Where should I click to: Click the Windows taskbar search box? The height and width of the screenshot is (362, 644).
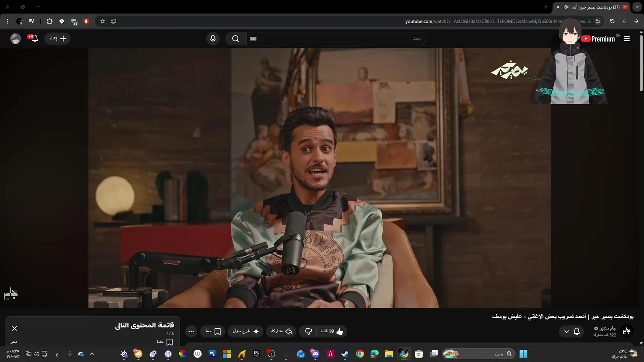(478, 354)
